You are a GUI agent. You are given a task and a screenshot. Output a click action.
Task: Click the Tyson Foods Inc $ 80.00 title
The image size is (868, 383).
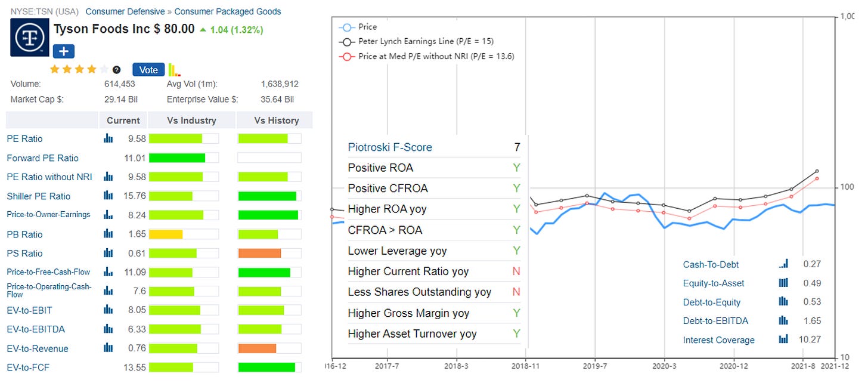tap(124, 29)
